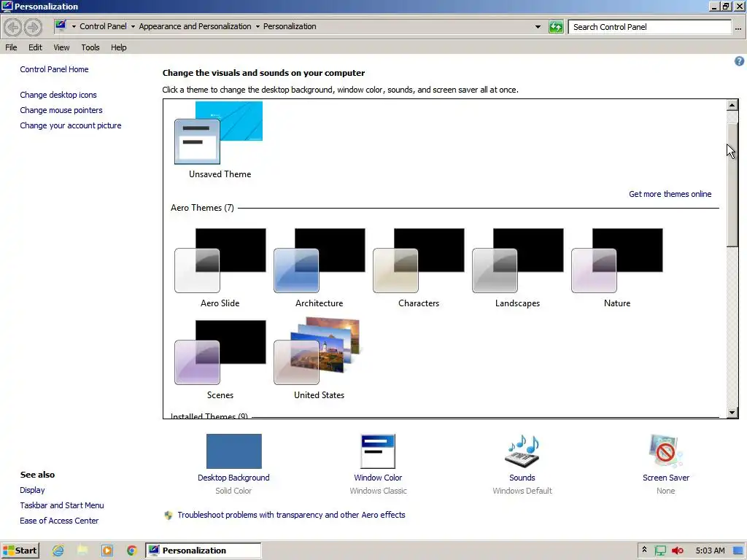
Task: Open the Help menu
Action: pyautogui.click(x=119, y=47)
